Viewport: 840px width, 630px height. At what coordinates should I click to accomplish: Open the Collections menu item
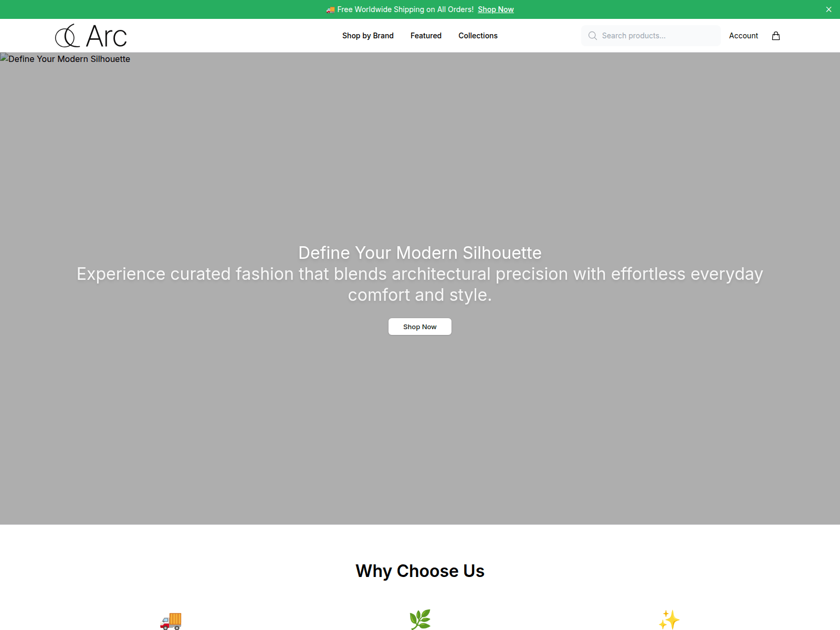(x=478, y=36)
